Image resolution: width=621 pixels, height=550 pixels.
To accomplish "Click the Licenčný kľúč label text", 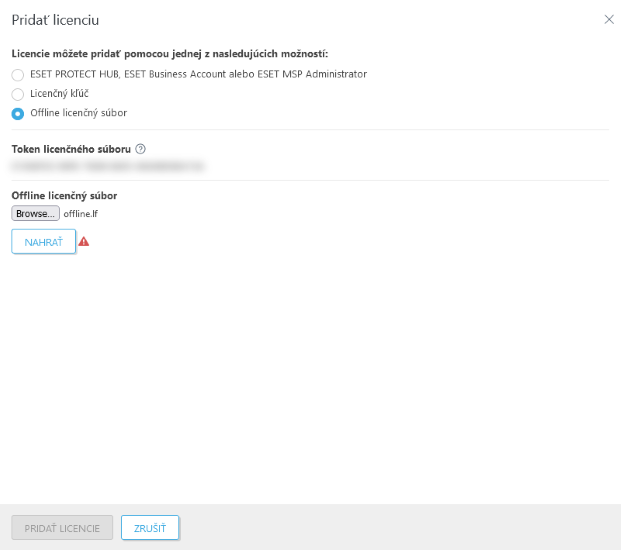I will click(59, 94).
